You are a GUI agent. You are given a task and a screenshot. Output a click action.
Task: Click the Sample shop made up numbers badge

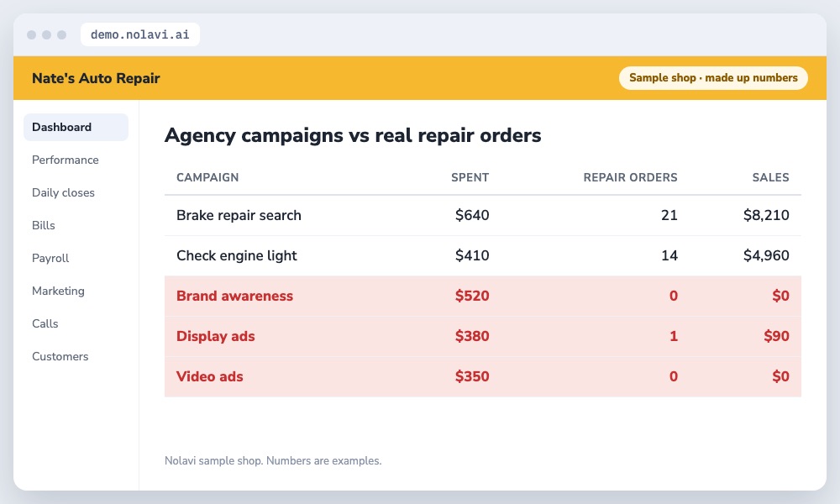point(713,77)
